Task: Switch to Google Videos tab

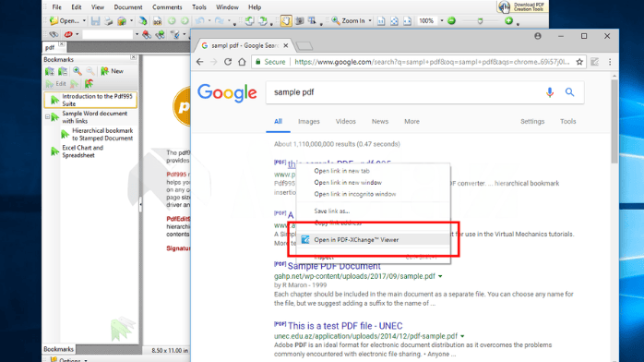Action: [x=346, y=122]
